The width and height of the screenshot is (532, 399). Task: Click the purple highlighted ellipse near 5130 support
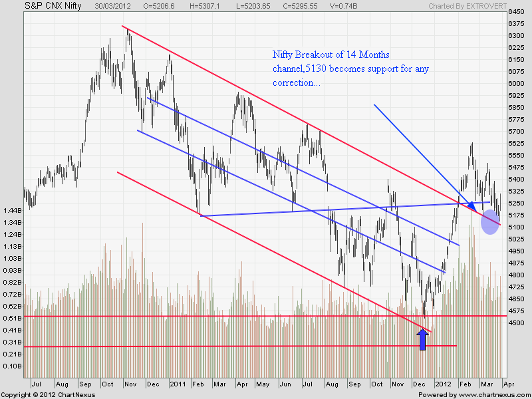(490, 222)
